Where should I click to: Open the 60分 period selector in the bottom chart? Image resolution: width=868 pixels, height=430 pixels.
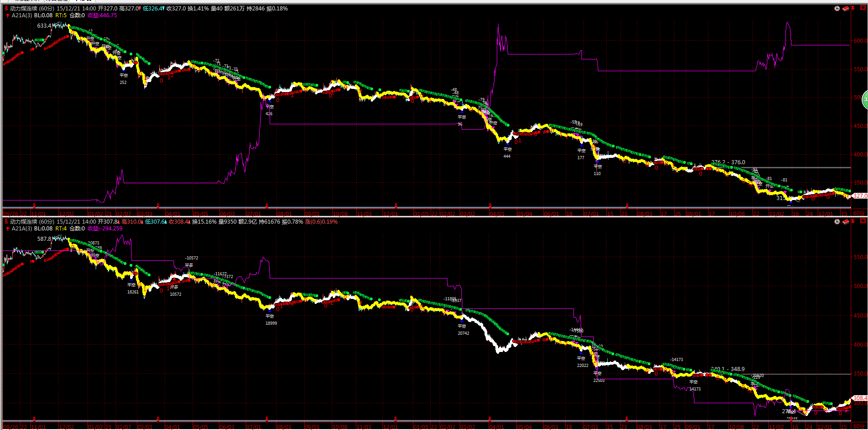pyautogui.click(x=858, y=426)
